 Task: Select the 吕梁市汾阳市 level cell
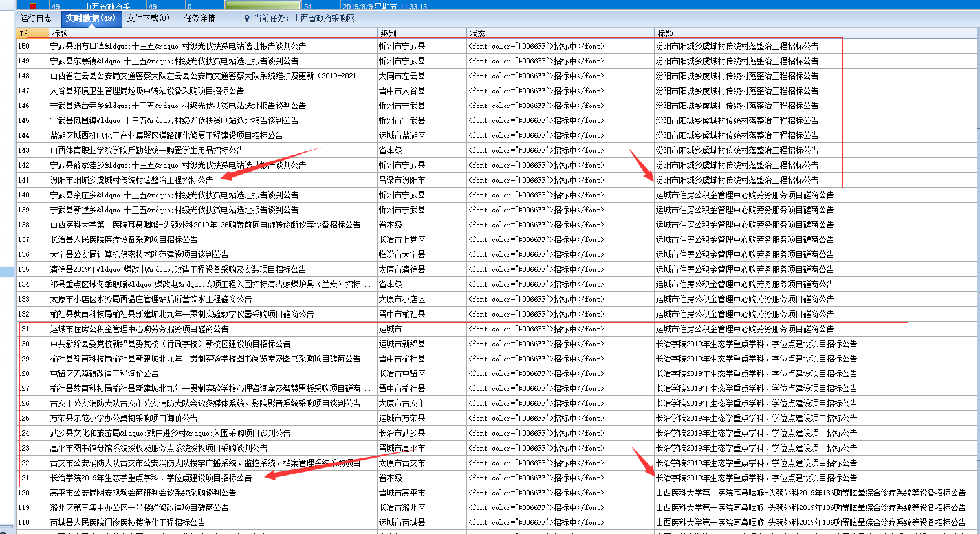(x=422, y=180)
